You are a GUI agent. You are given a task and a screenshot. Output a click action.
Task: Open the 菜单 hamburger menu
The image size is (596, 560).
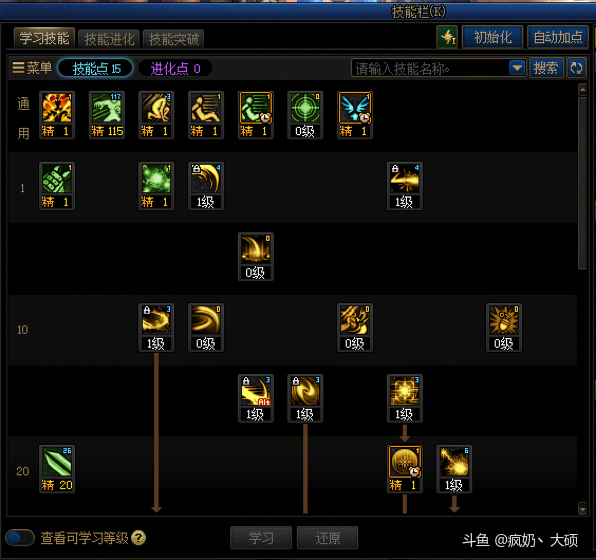(x=32, y=68)
